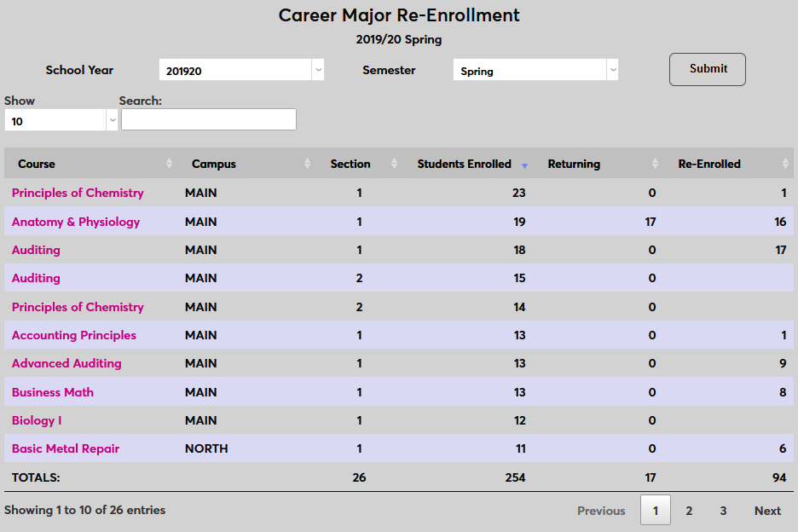Sort table by Returning column
The image size is (798, 532).
(598, 164)
